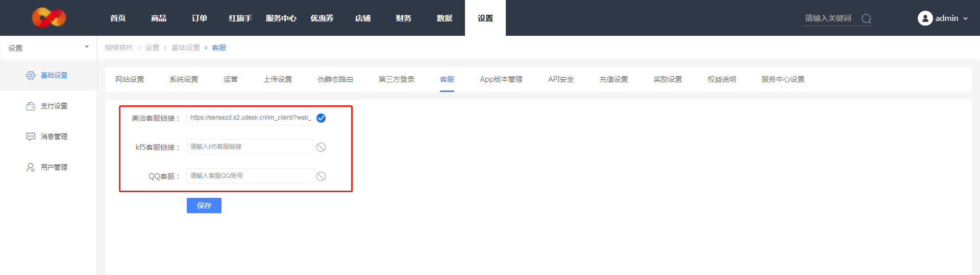Click the 消息管理 chat icon
980x275 pixels.
point(31,136)
